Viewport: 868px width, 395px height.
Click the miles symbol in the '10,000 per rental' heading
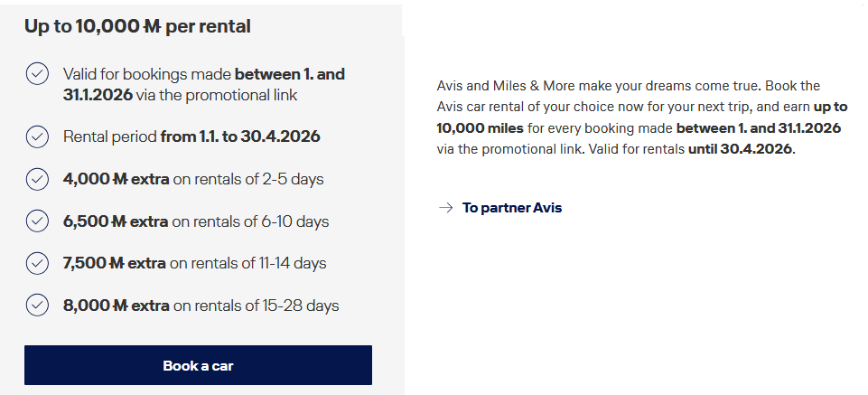pos(154,26)
